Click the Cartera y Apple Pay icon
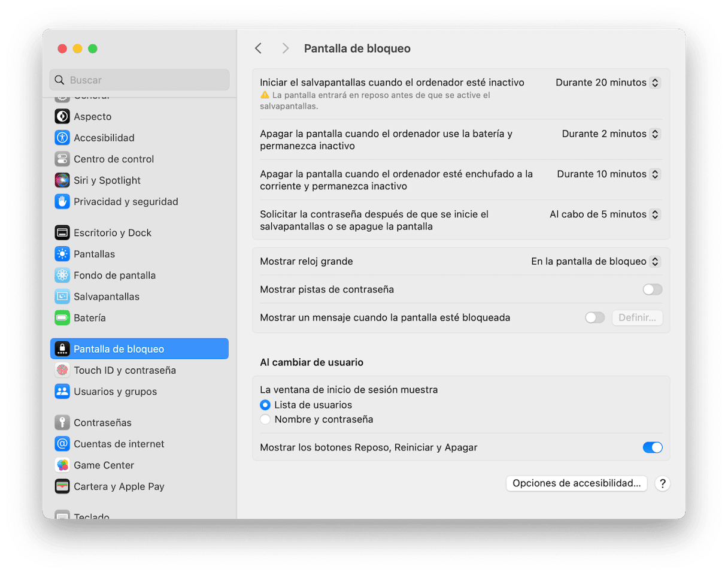This screenshot has width=728, height=575. (62, 486)
